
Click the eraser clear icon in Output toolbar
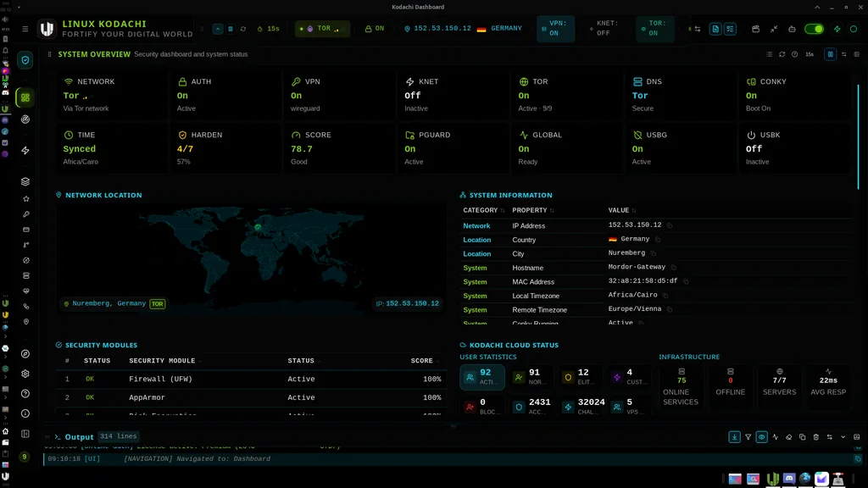pyautogui.click(x=789, y=437)
